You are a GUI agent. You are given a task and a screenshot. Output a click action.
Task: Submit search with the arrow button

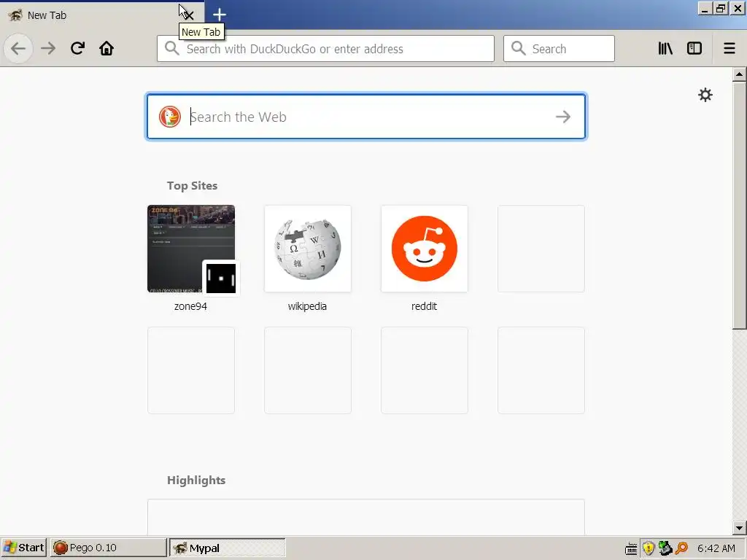563,117
